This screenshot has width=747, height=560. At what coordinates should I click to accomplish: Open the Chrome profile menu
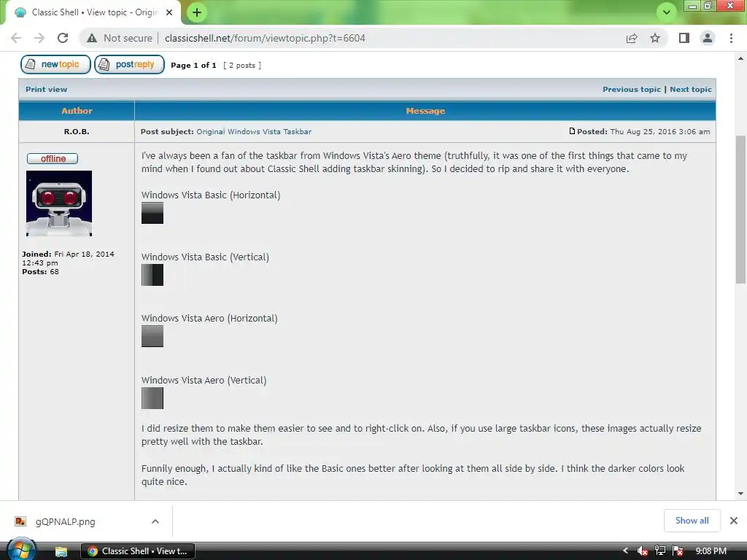708,38
